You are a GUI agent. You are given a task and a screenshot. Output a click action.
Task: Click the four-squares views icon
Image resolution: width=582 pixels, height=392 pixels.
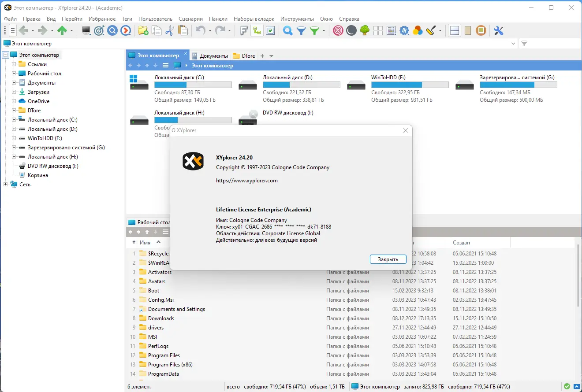[x=378, y=30]
